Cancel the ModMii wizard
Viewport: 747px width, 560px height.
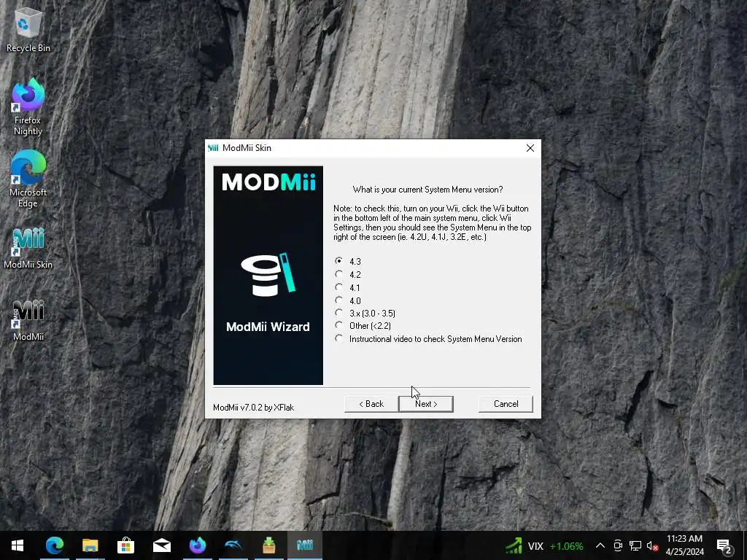pos(506,404)
